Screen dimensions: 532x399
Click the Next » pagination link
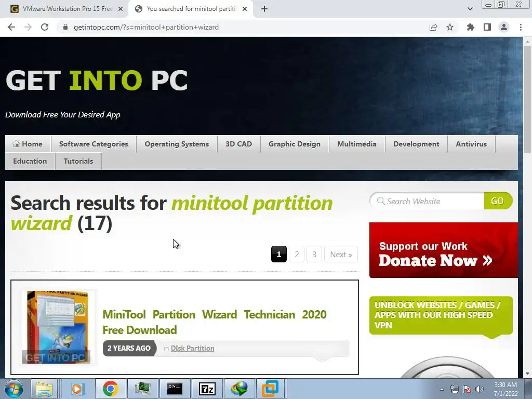(341, 254)
